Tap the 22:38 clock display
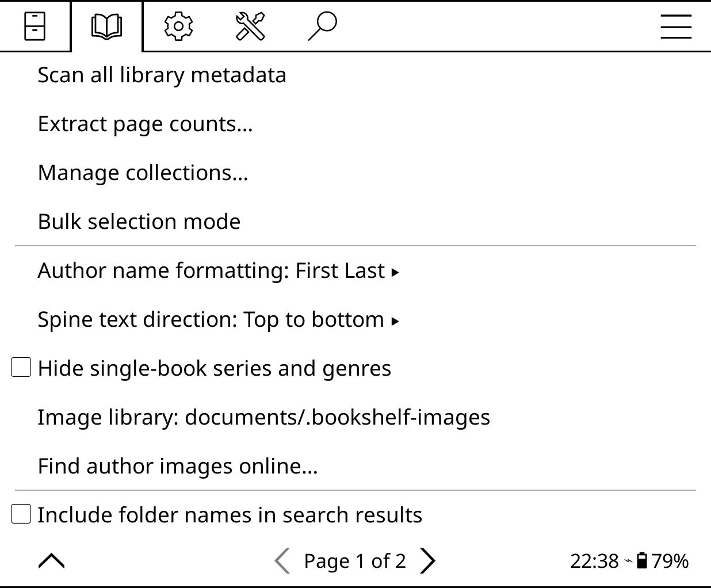The height and width of the screenshot is (588, 711). point(594,561)
